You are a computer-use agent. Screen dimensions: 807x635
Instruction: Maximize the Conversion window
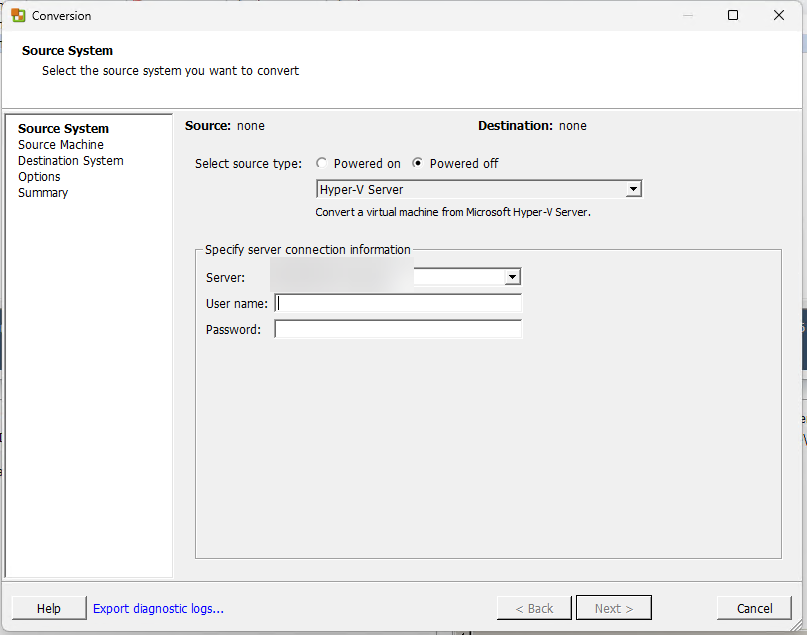coord(733,16)
